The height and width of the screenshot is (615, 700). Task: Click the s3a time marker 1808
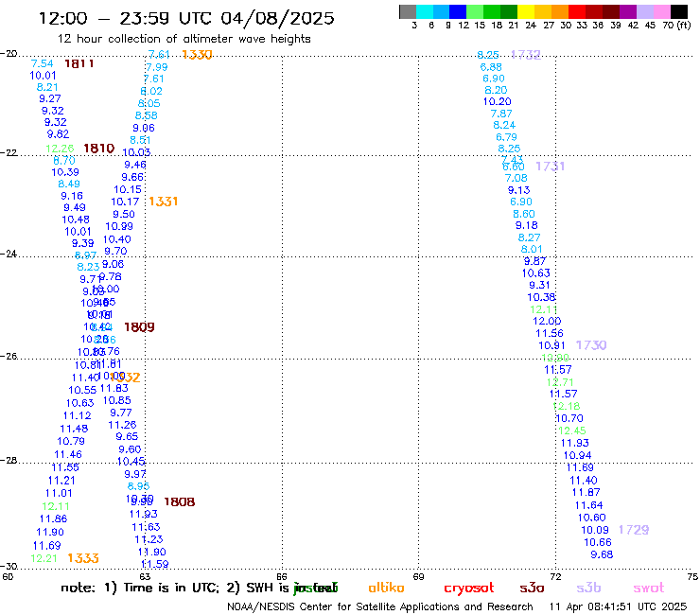tap(180, 502)
